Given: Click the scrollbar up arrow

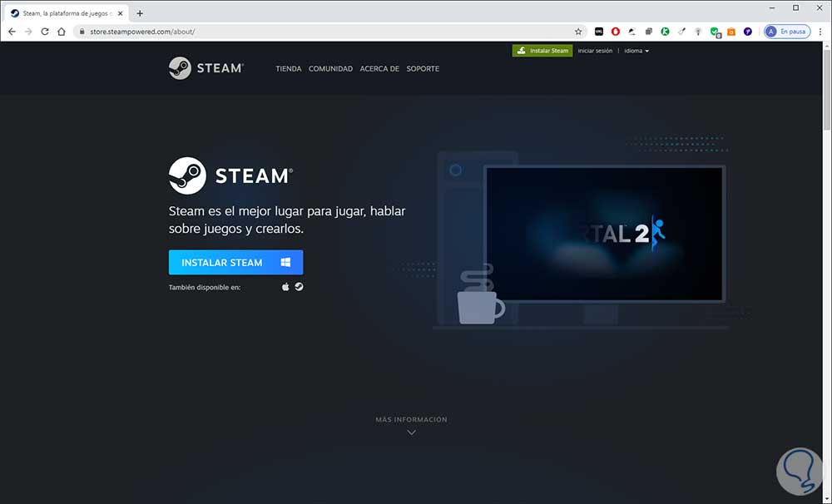Looking at the screenshot, I should coord(827,46).
